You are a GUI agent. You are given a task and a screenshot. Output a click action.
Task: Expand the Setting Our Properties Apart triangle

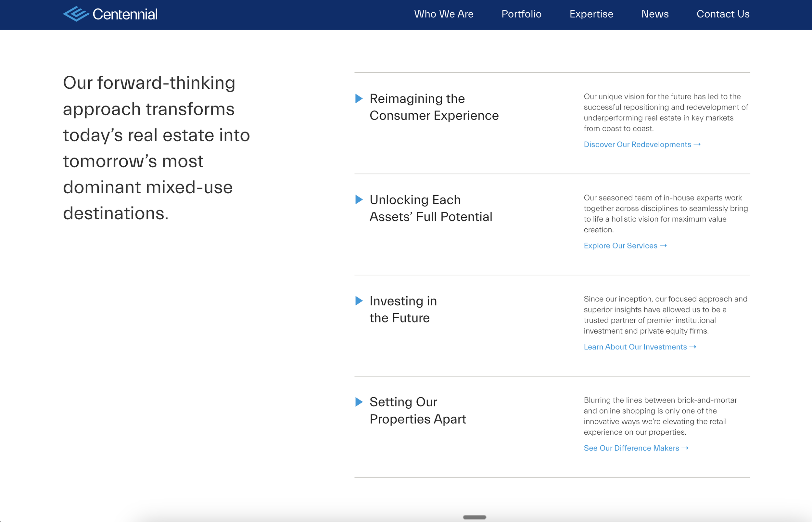[359, 402]
